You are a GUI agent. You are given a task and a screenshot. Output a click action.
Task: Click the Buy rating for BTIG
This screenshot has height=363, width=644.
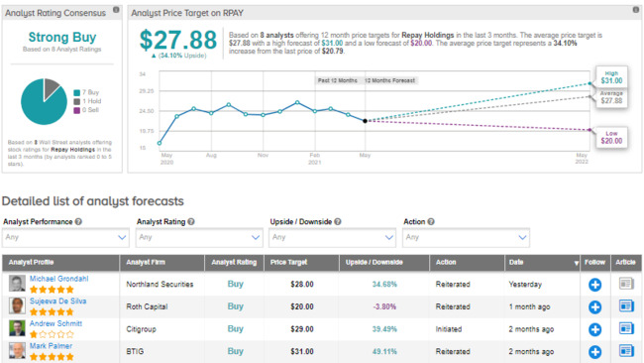pyautogui.click(x=236, y=351)
